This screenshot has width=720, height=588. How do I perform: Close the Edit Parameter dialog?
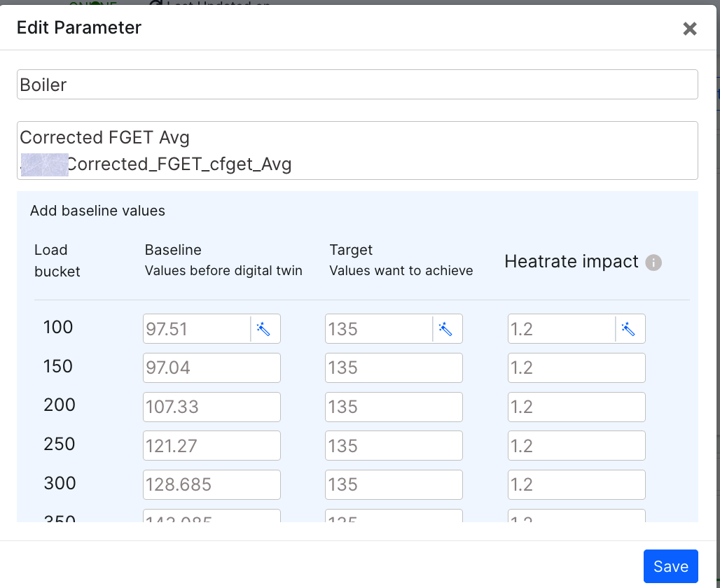point(690,29)
